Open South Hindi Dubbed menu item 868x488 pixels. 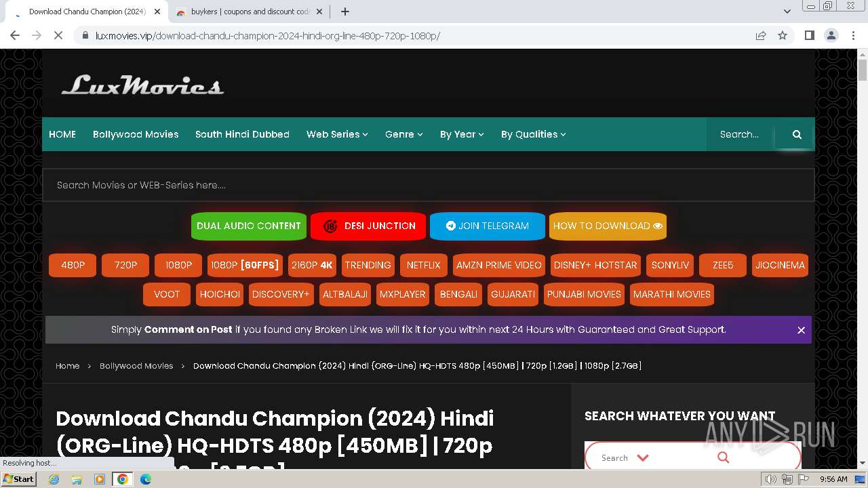242,134
